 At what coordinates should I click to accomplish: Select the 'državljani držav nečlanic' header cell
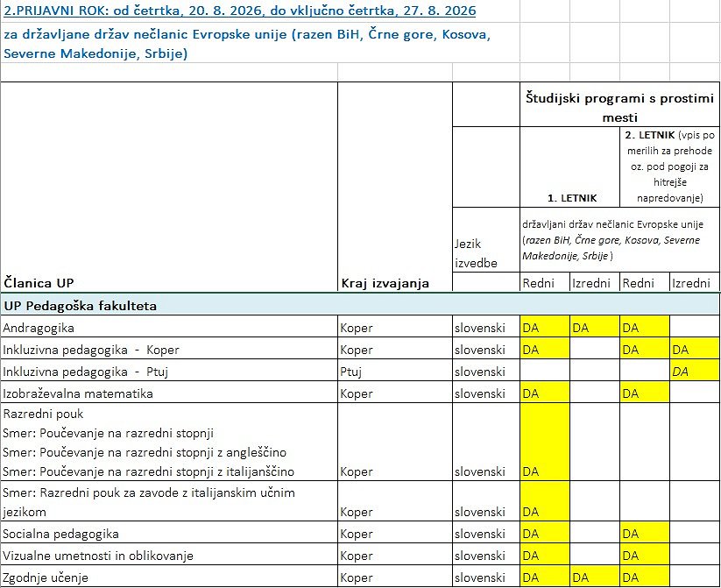click(x=619, y=239)
